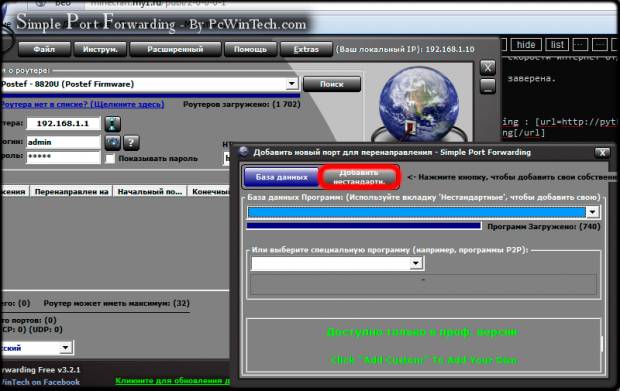The width and height of the screenshot is (620, 391).
Task: Click the routers loaded progress bar
Action: 150,95
